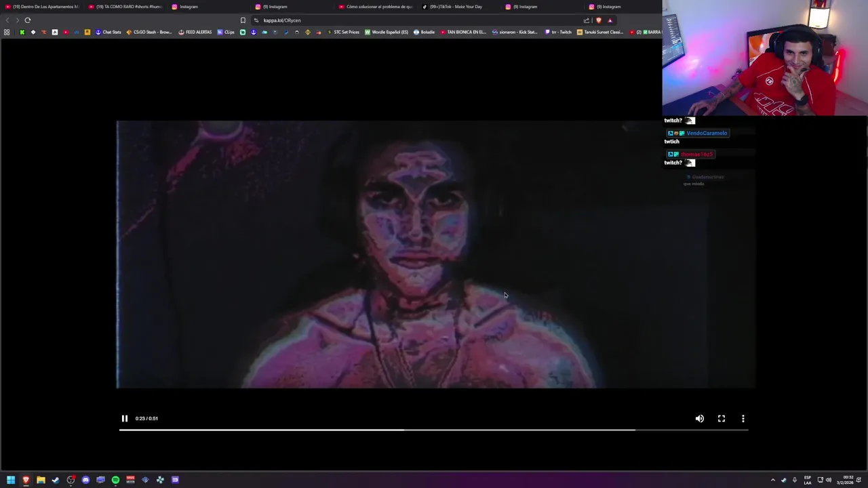
Task: Open the Windows Start menu
Action: [x=11, y=480]
